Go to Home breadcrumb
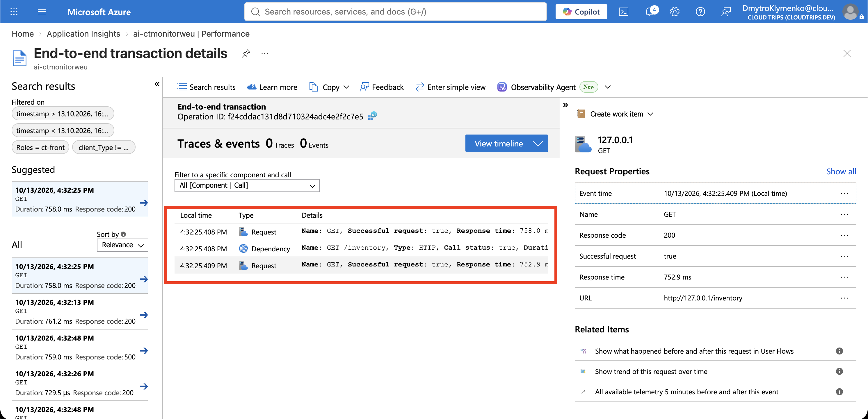Image resolution: width=868 pixels, height=419 pixels. (23, 34)
